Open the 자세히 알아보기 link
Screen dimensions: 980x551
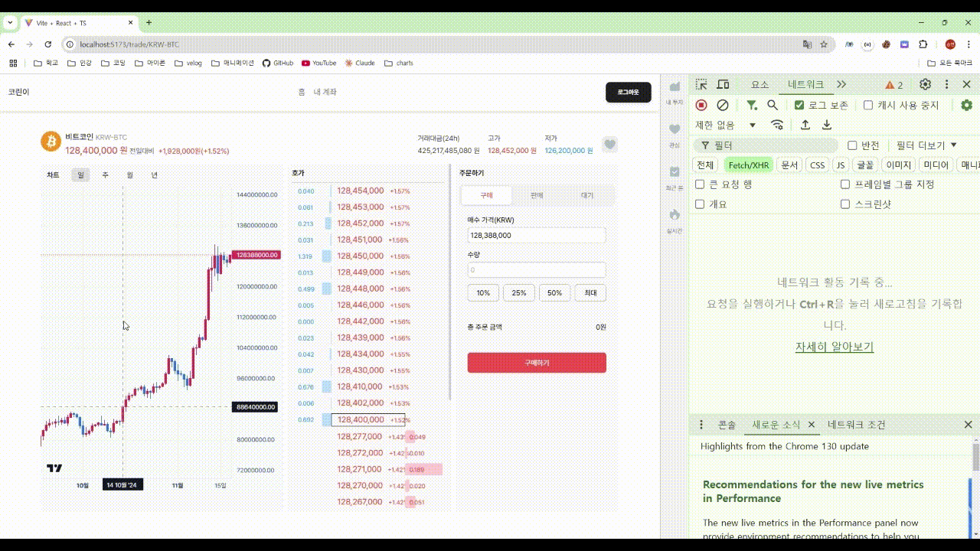[x=835, y=347]
